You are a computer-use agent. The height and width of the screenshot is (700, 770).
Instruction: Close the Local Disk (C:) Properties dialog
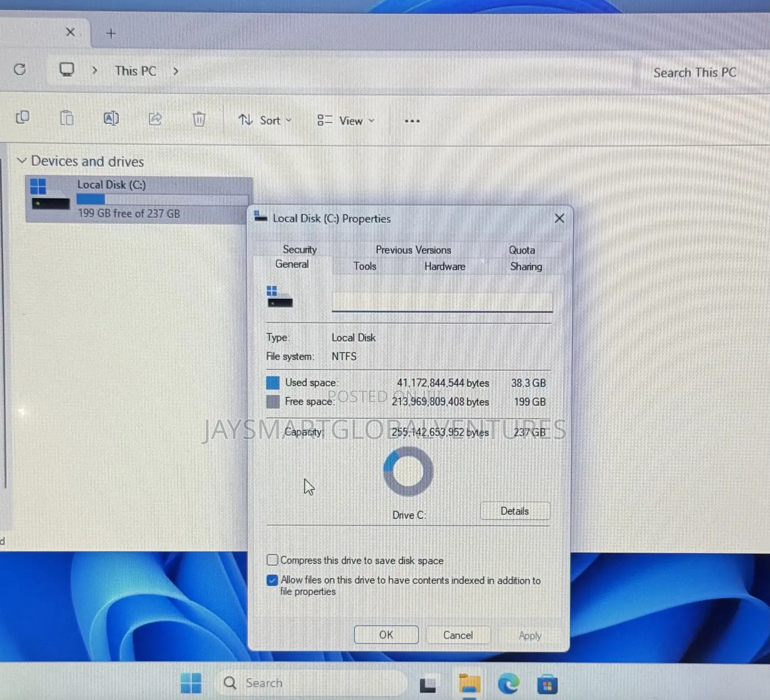click(559, 219)
